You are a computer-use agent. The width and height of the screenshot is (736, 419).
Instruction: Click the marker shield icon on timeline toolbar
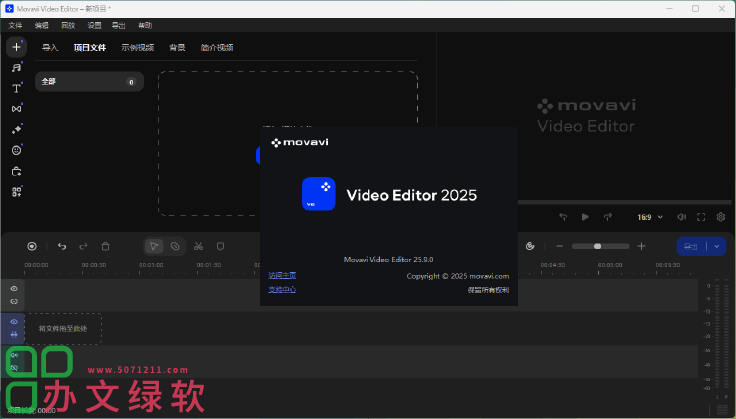point(220,246)
